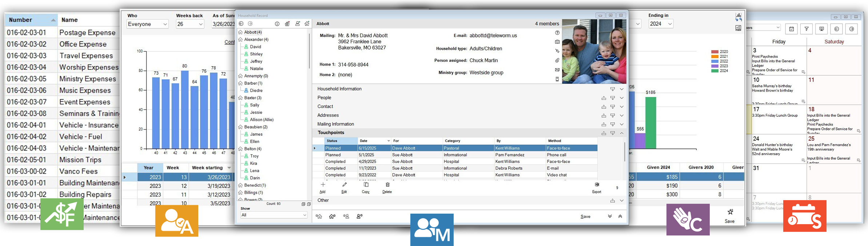
Task: Click the paperclip attachment icon
Action: tap(557, 60)
